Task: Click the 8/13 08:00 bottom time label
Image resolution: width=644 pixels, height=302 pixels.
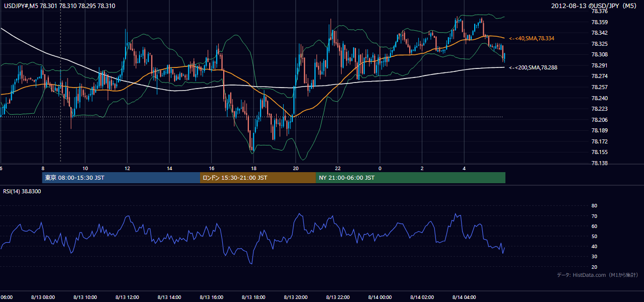Action: tap(43, 297)
